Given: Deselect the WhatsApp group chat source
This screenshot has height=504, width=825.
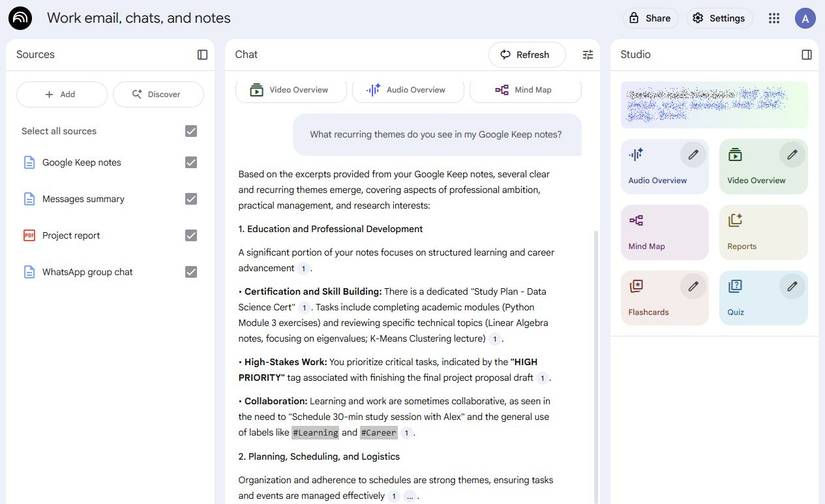Looking at the screenshot, I should pos(191,272).
